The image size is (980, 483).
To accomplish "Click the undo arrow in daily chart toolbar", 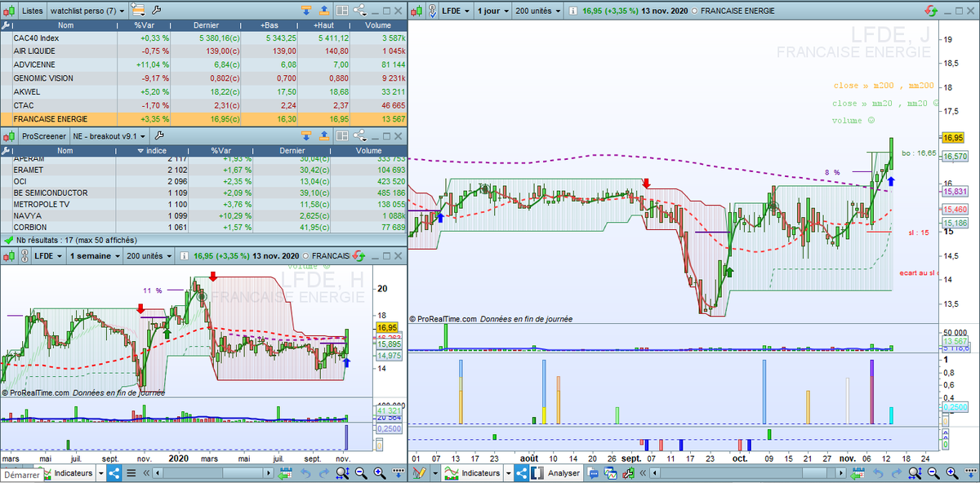I will [x=879, y=473].
